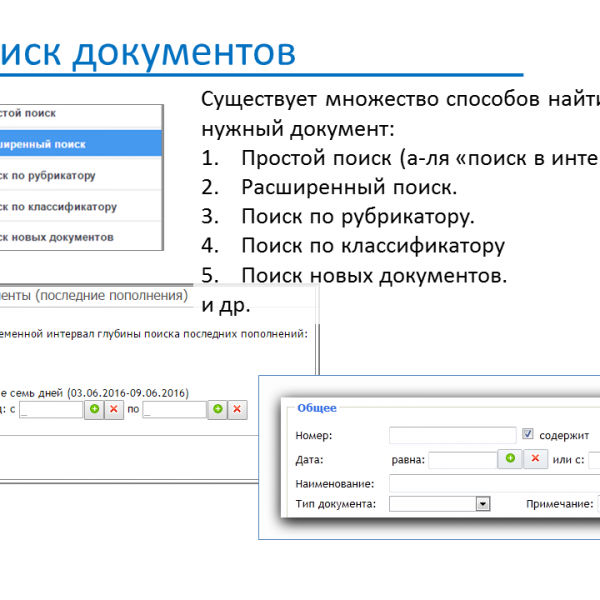
Task: Clear 'Дата равна' field using red X icon
Action: 535,459
